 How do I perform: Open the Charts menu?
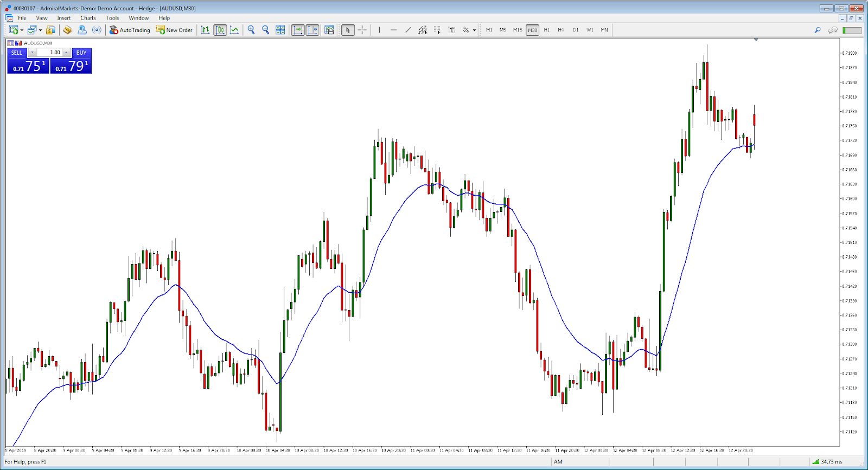click(88, 18)
